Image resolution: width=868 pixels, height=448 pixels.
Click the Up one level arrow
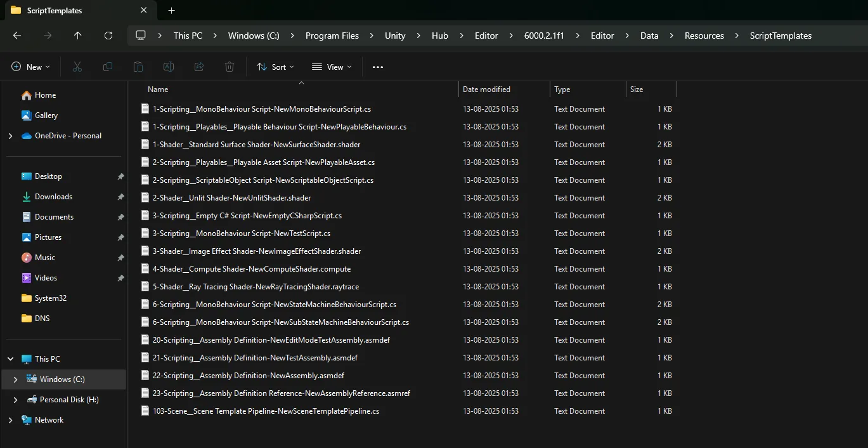point(78,36)
